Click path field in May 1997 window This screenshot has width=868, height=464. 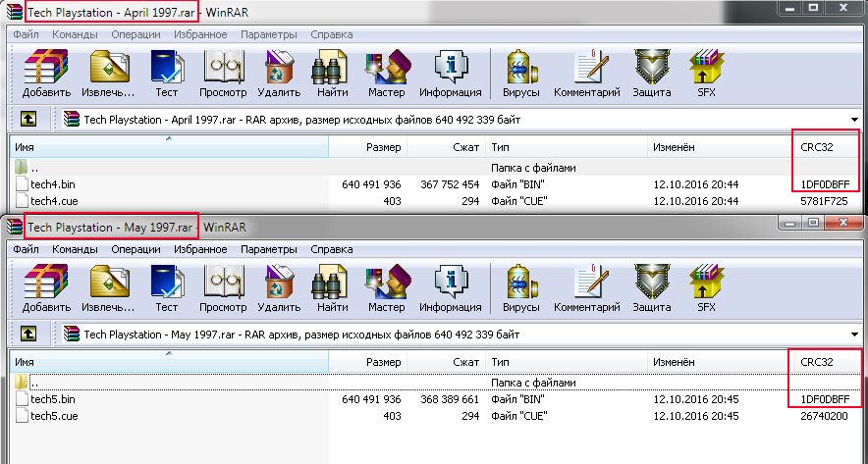pos(459,335)
